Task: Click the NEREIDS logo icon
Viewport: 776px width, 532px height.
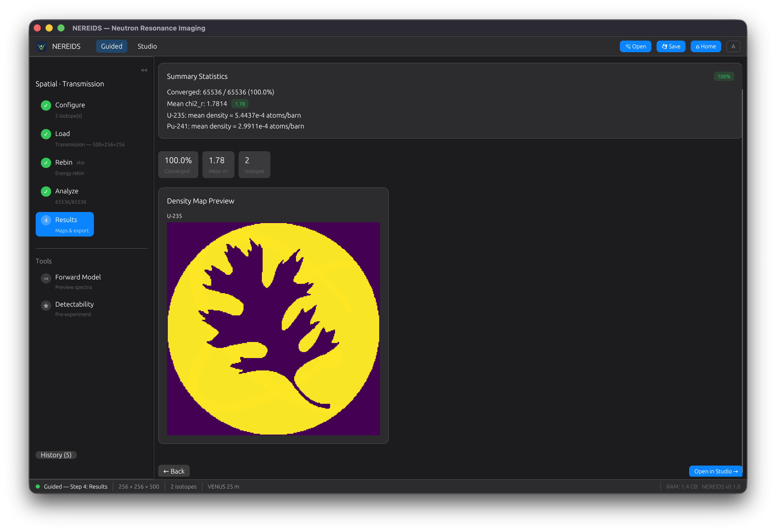Action: [41, 47]
